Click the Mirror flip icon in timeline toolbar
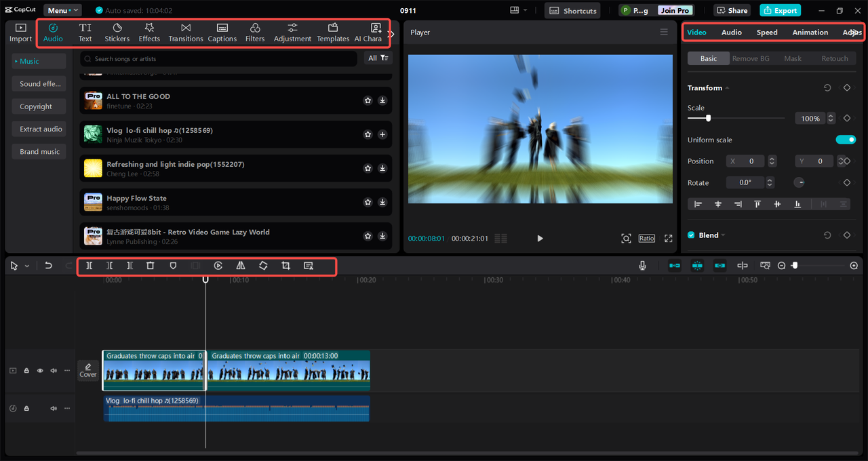Screen dimensions: 868x461 tap(241, 266)
